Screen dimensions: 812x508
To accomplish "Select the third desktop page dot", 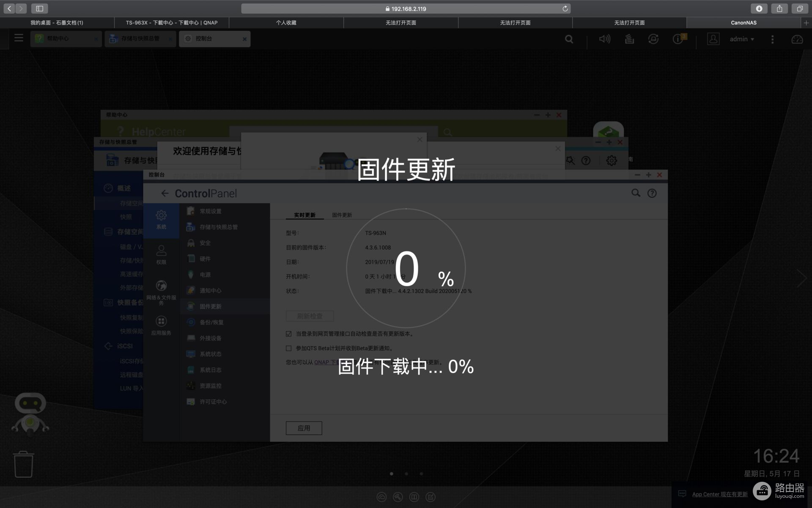I will click(421, 474).
